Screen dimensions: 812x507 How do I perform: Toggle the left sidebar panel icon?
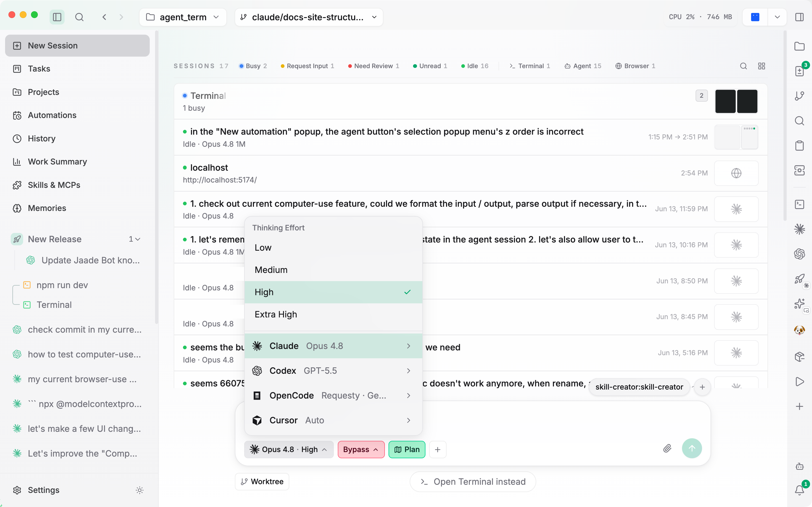pyautogui.click(x=57, y=17)
